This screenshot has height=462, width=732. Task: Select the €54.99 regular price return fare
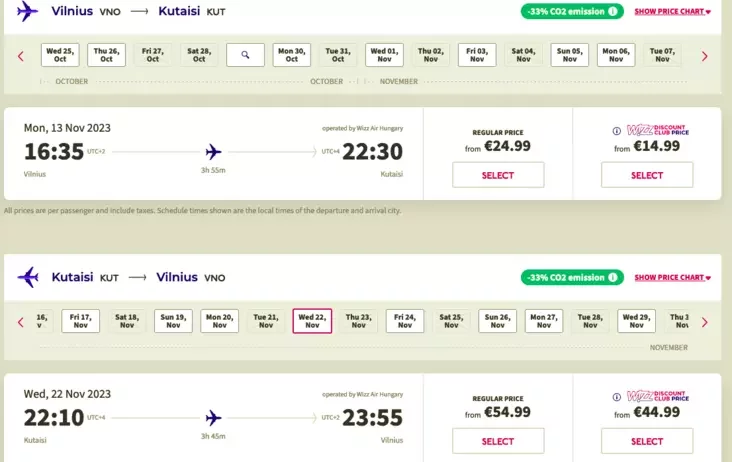tap(498, 441)
